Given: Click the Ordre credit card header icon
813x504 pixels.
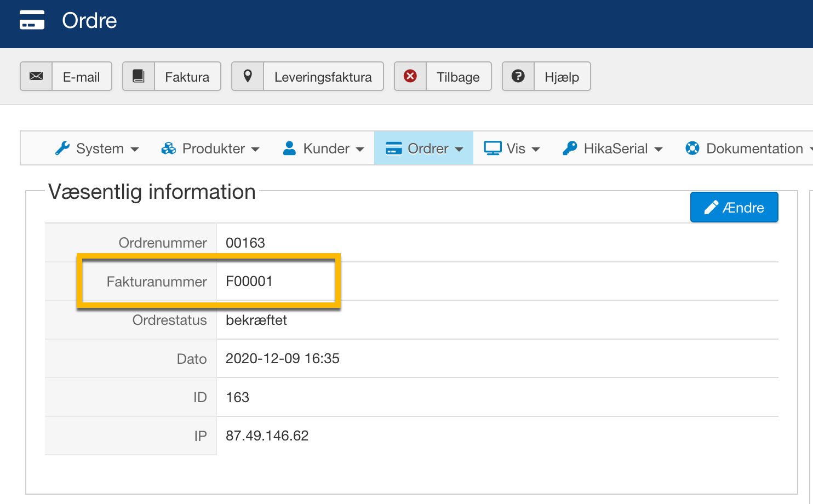Looking at the screenshot, I should [32, 20].
